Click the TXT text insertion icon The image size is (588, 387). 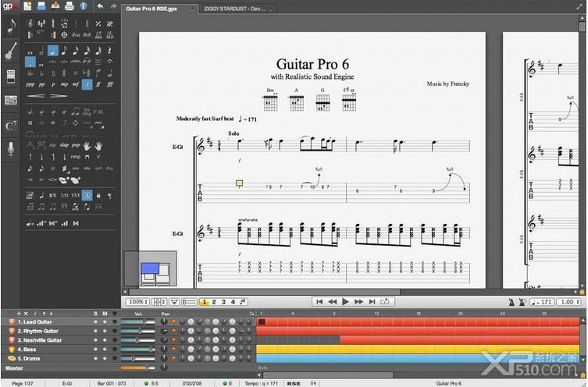(76, 195)
